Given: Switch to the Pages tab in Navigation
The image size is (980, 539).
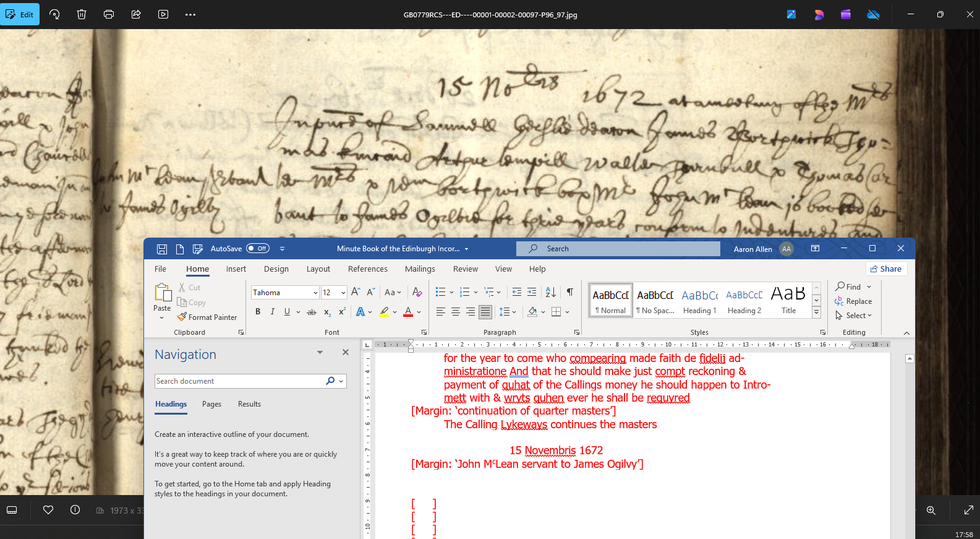Looking at the screenshot, I should 211,404.
